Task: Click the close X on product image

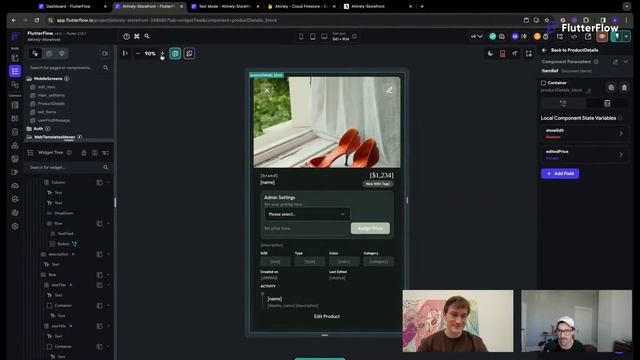Action: click(x=267, y=90)
